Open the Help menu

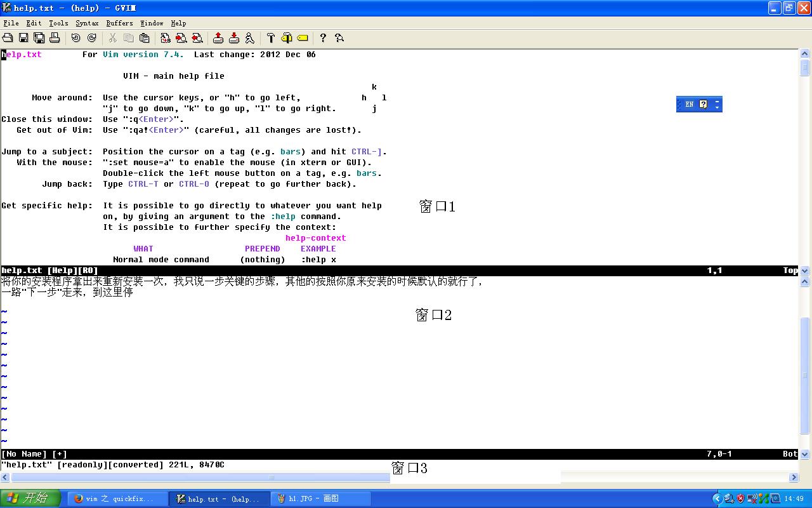(x=178, y=23)
